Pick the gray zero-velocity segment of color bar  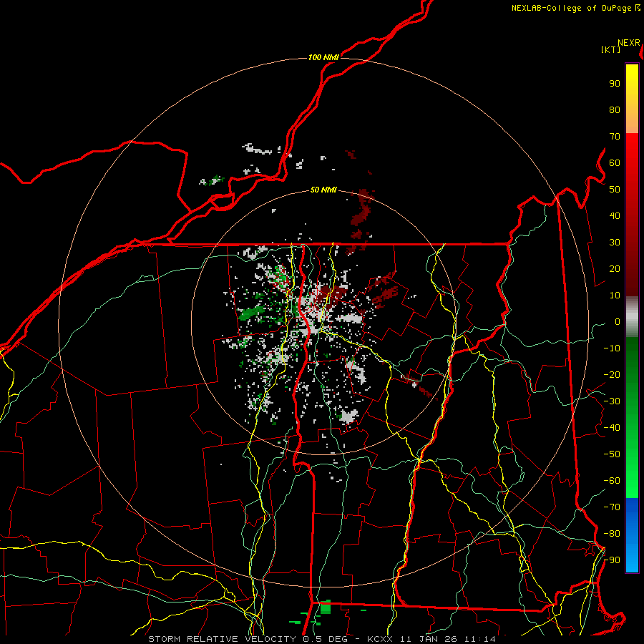pyautogui.click(x=632, y=317)
